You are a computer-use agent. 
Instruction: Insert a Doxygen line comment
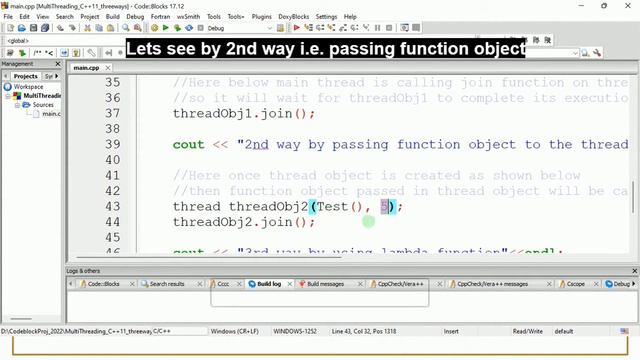(x=49, y=53)
